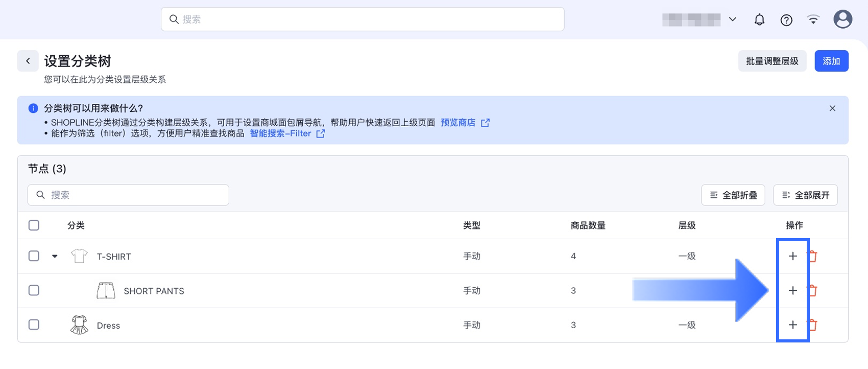
Task: Add a child node under T-SHIRT
Action: click(x=792, y=256)
